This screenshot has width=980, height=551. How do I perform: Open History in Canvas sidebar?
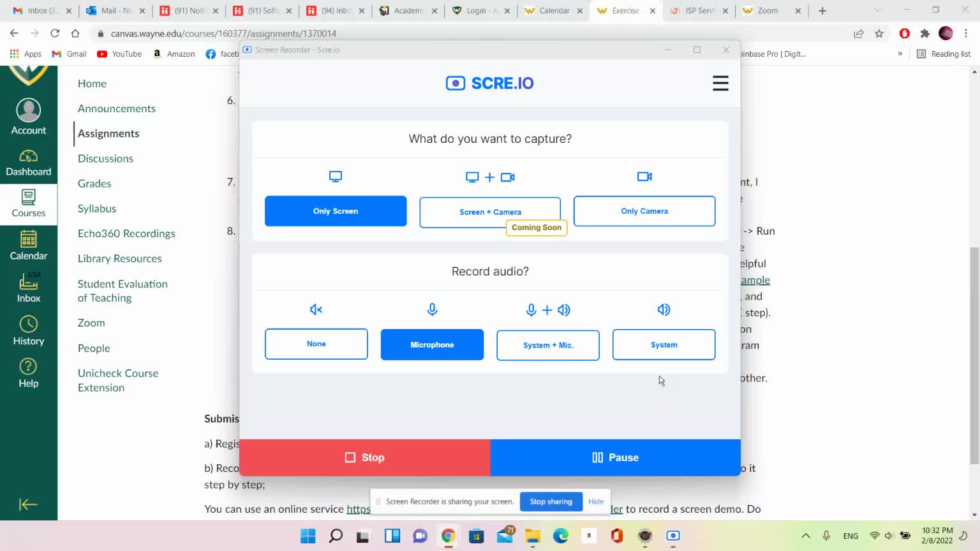click(29, 331)
